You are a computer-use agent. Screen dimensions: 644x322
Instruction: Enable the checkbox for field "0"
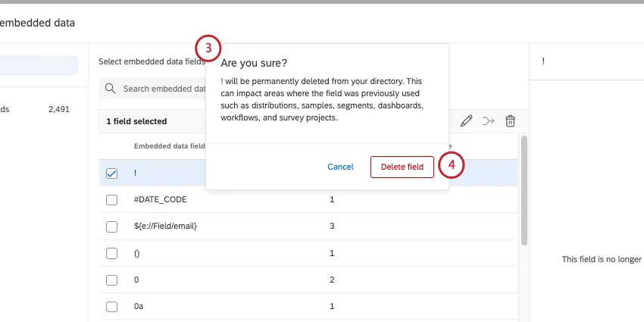(112, 280)
